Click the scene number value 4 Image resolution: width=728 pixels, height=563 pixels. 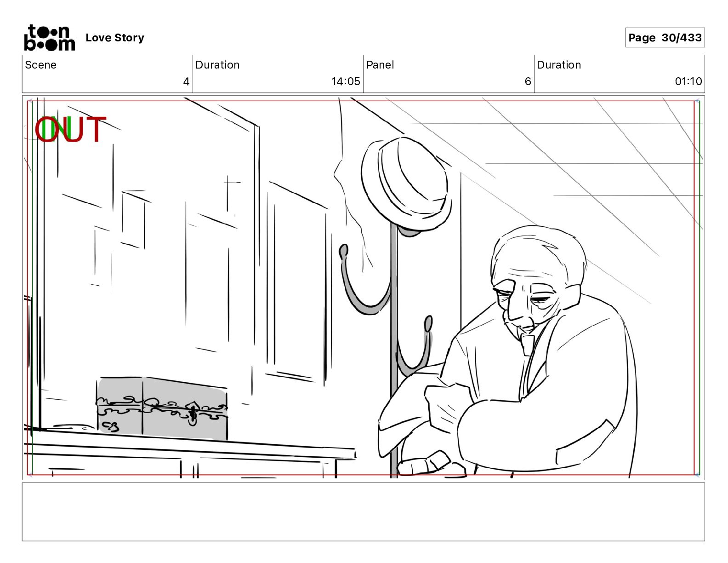186,81
